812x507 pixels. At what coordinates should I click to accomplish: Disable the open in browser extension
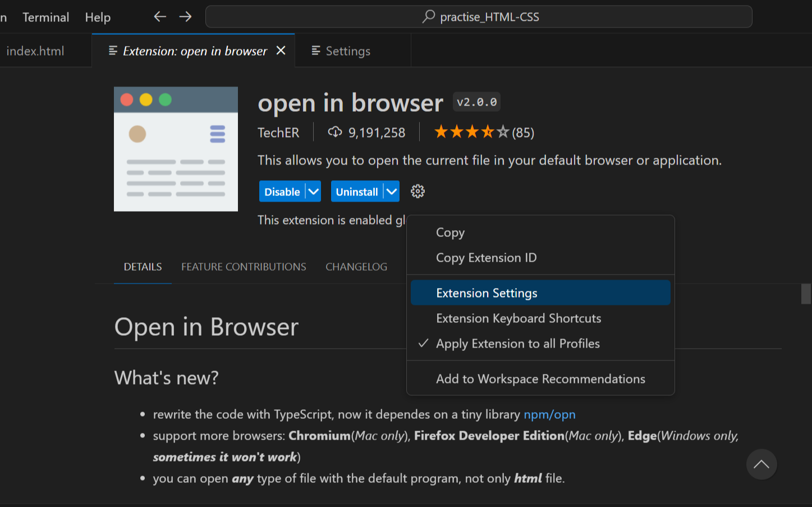coord(282,191)
